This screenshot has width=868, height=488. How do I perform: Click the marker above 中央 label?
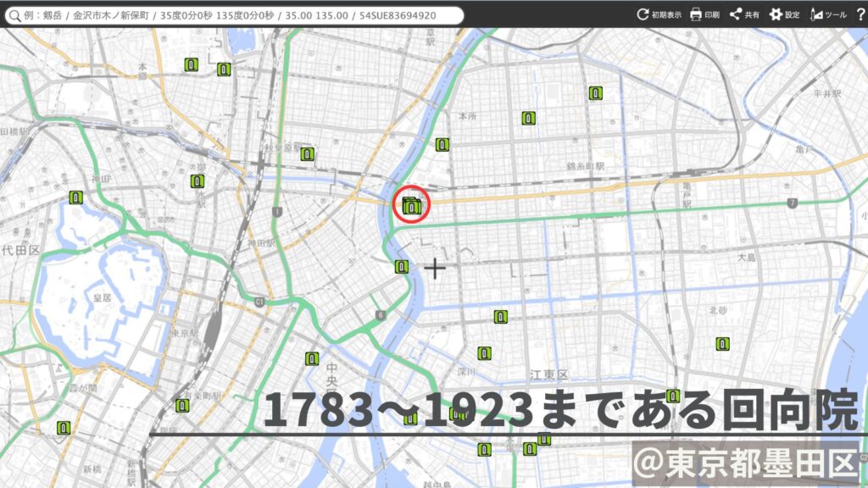click(312, 358)
